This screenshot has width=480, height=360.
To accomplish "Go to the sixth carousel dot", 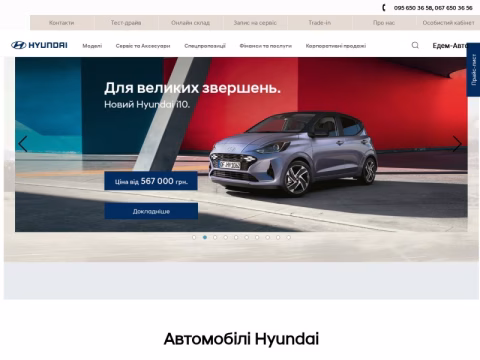I will click(246, 237).
